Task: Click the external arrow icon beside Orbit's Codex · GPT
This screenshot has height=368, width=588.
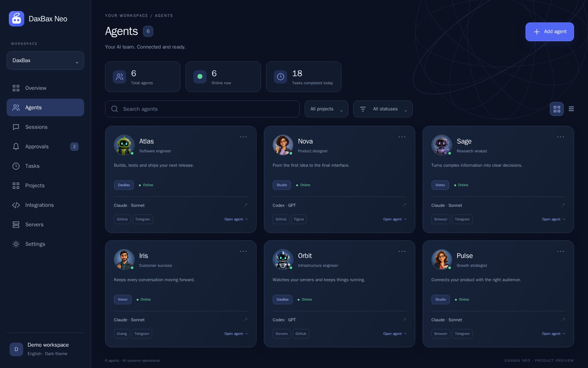Action: pyautogui.click(x=404, y=320)
